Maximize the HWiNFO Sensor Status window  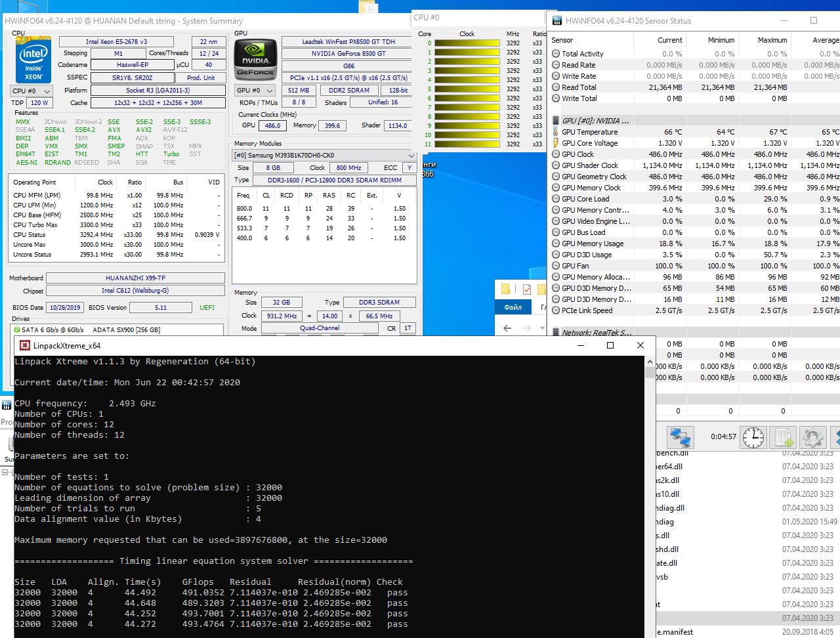[x=814, y=21]
